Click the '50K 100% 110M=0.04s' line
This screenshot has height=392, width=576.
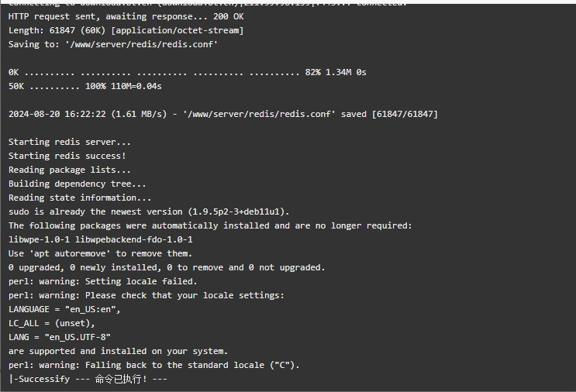(85, 86)
